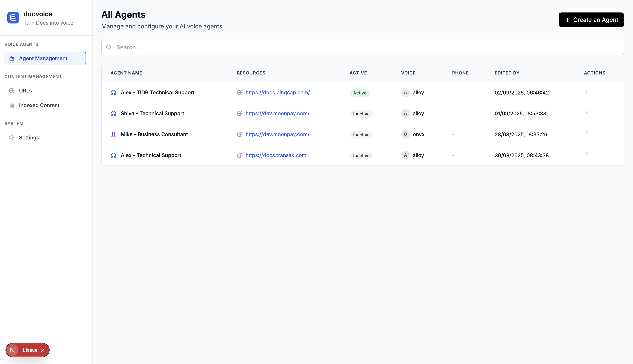The image size is (633, 364).
Task: Click the briefcase icon beside Mike - Business Consultant
Action: [113, 134]
